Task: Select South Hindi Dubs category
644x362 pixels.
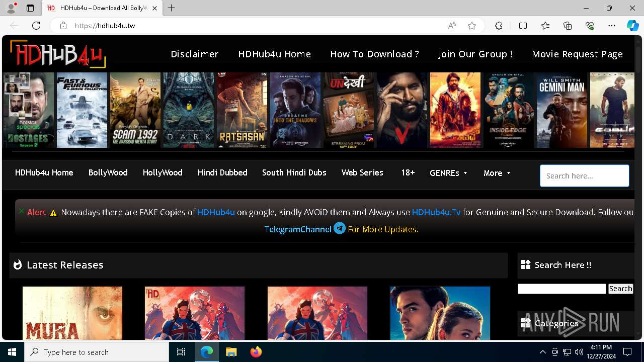Action: (294, 172)
